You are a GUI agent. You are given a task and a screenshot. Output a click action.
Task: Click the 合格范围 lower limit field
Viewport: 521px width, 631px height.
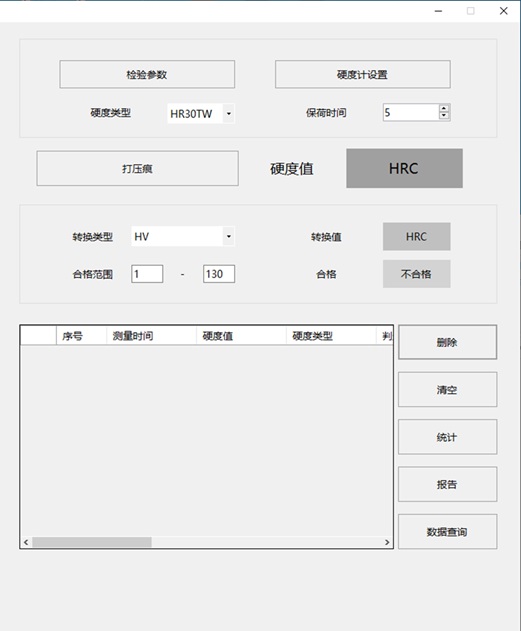(147, 274)
